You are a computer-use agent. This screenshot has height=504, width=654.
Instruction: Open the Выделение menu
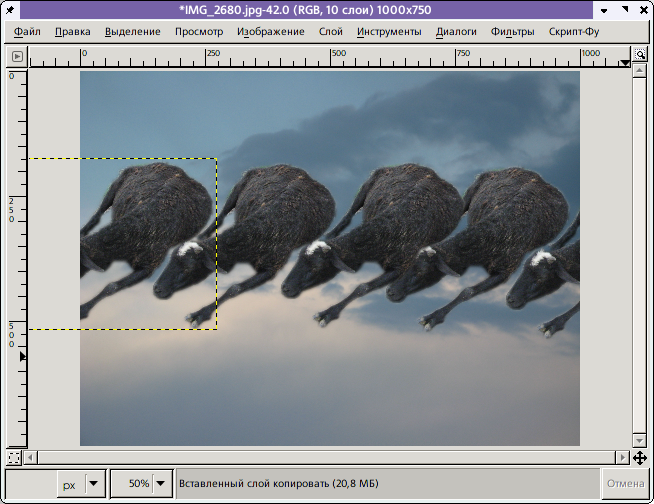tap(132, 31)
